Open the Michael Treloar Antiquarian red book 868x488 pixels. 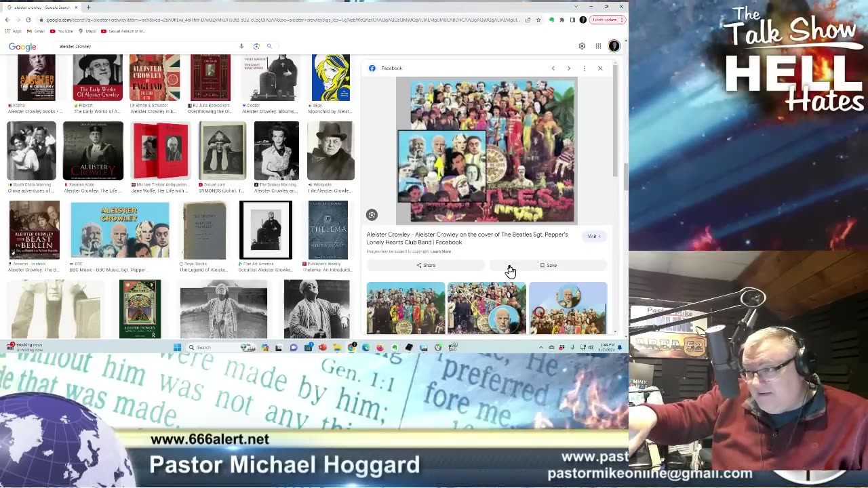(162, 150)
